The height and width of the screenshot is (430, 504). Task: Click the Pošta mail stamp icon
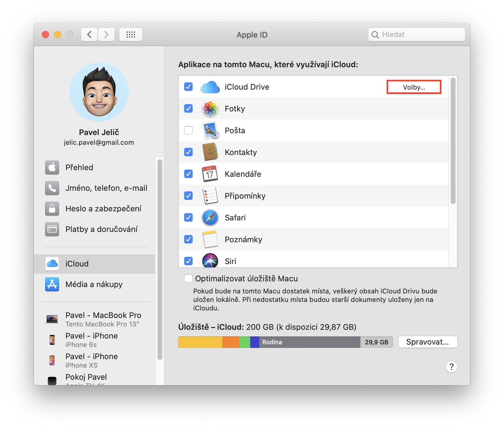pos(210,131)
